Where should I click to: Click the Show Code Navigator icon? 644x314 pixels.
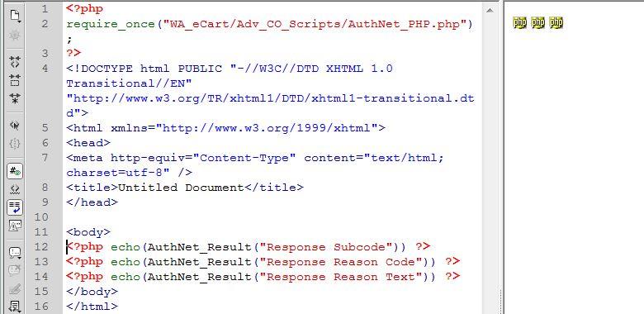tap(15, 35)
